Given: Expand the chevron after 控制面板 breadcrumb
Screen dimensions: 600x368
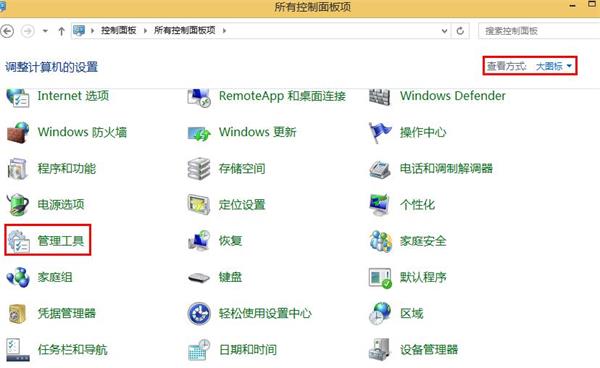Looking at the screenshot, I should pyautogui.click(x=145, y=31).
